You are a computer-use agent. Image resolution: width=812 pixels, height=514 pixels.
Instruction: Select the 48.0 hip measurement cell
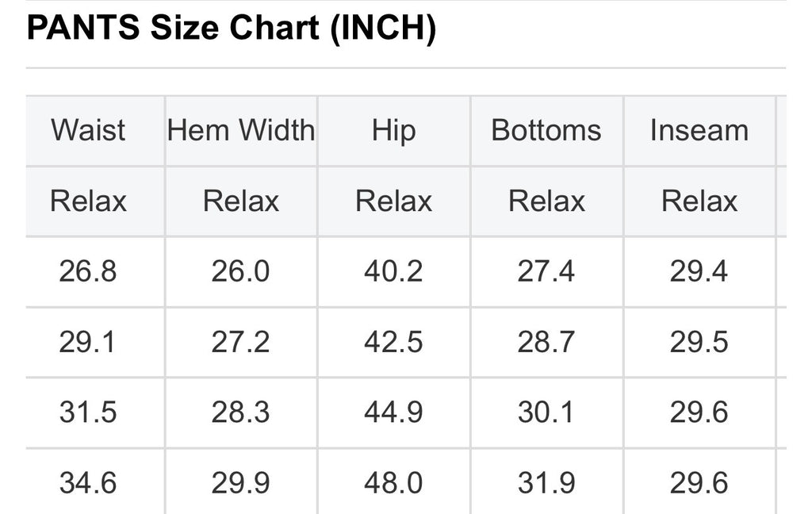pyautogui.click(x=393, y=483)
